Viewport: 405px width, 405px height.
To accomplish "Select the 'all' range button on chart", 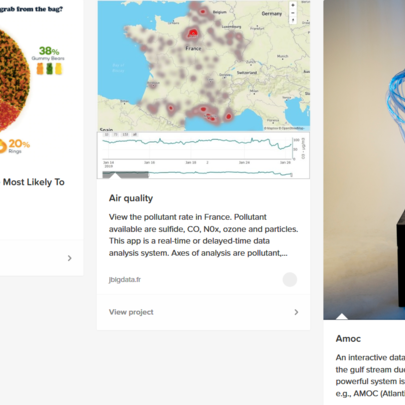I will coord(135,135).
